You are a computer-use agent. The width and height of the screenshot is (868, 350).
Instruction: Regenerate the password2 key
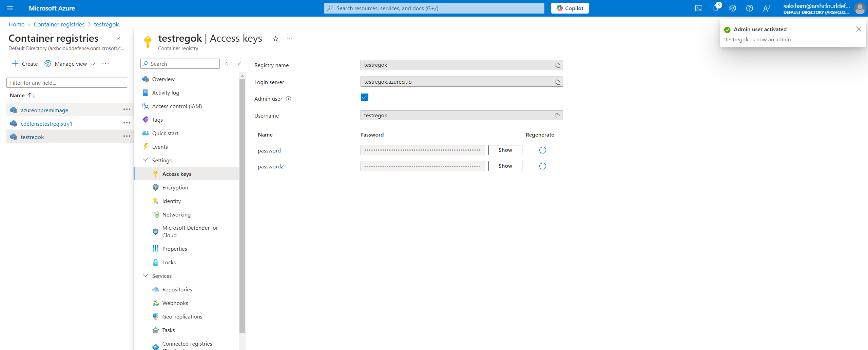543,166
